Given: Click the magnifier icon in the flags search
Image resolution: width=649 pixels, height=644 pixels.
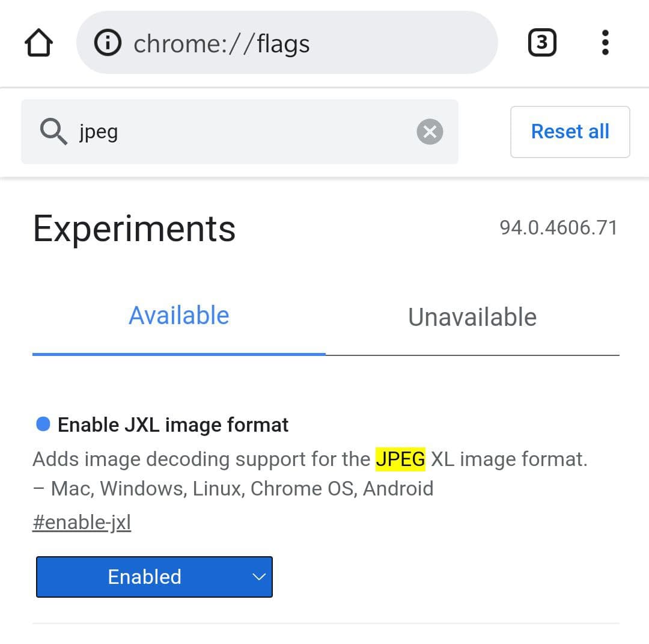Looking at the screenshot, I should point(53,132).
